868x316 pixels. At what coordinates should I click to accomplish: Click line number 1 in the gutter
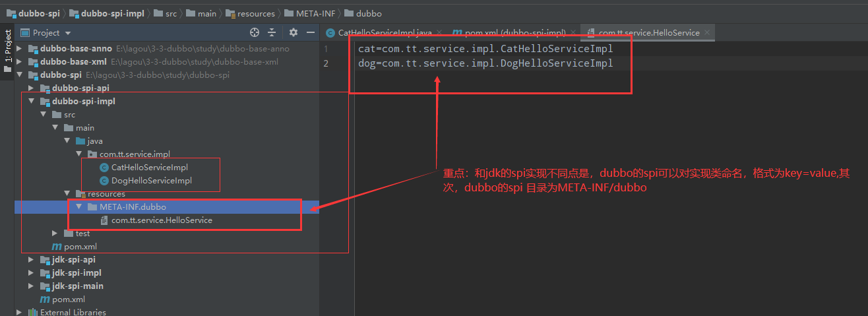tap(326, 49)
